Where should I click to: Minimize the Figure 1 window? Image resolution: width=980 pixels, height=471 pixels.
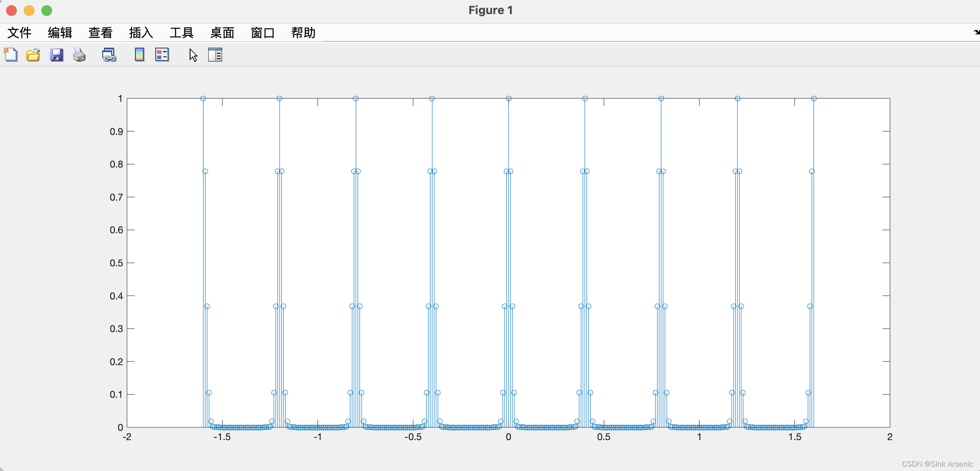coord(29,11)
